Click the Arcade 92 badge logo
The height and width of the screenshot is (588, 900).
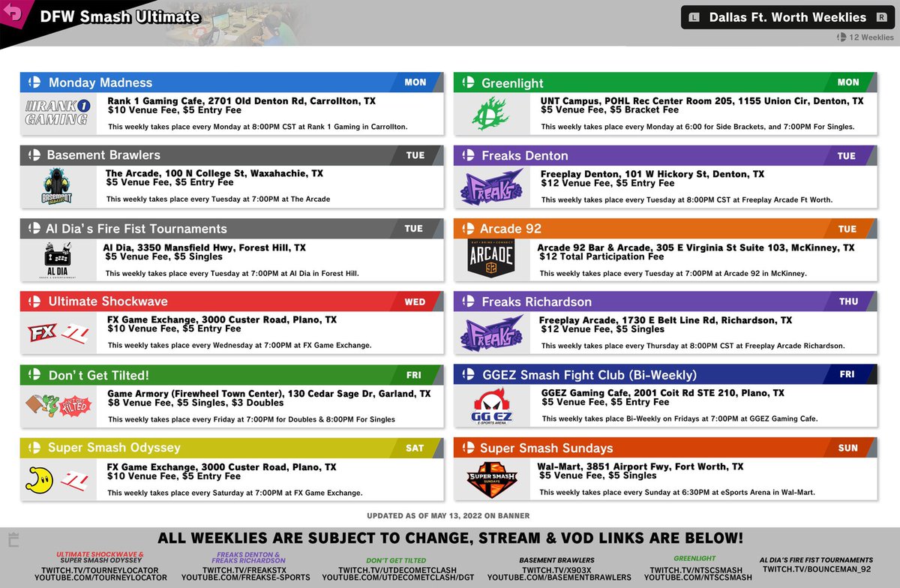[x=491, y=259]
